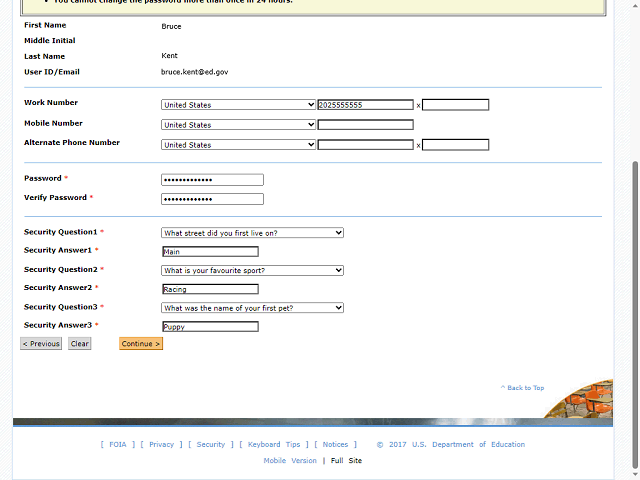Viewport: 640px width, 480px height.
Task: Click the First Name value Bruce
Action: click(171, 26)
